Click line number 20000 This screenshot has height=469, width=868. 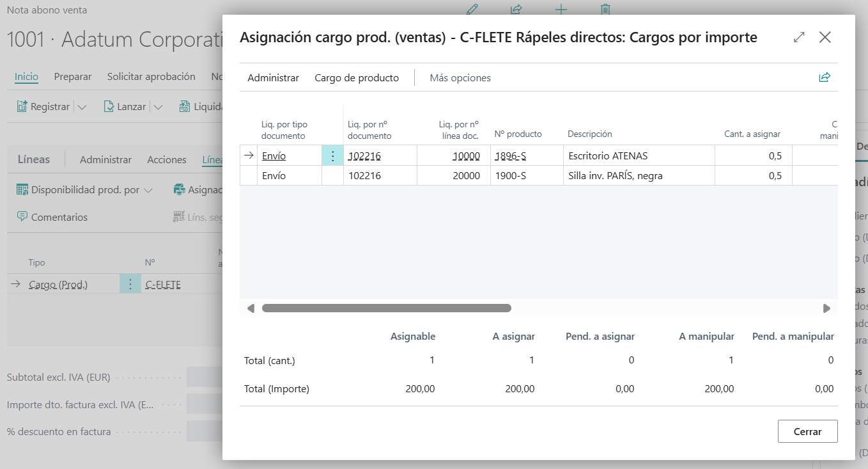click(x=466, y=175)
